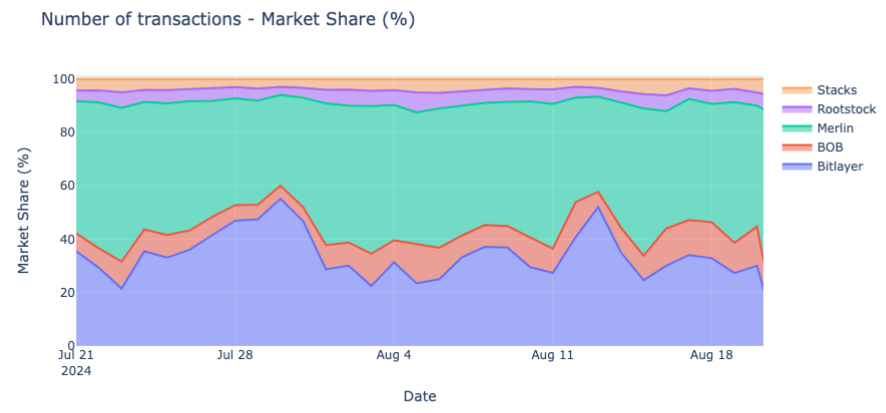Toggle Merlin series via legend label
Screen dimensions: 886x413
click(x=836, y=128)
